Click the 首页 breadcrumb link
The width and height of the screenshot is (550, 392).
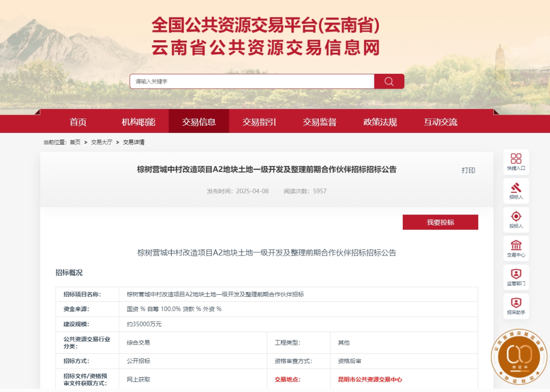pos(75,142)
